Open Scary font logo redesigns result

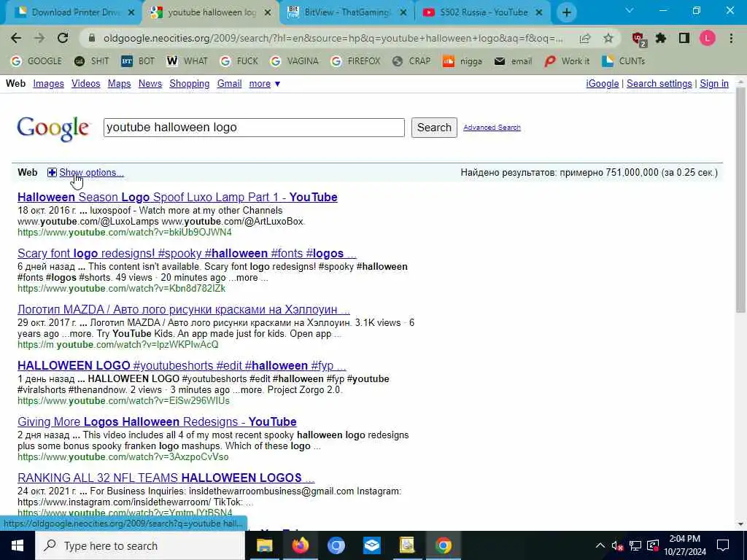pyautogui.click(x=187, y=253)
